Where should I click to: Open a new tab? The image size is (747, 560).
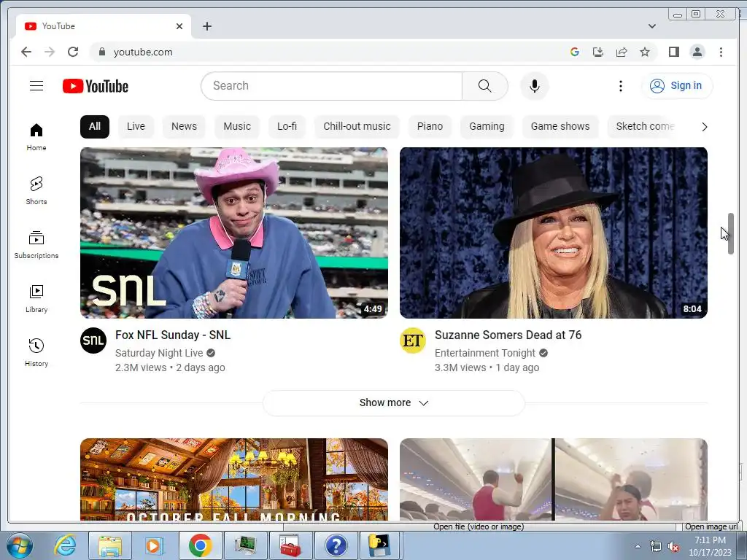[206, 26]
